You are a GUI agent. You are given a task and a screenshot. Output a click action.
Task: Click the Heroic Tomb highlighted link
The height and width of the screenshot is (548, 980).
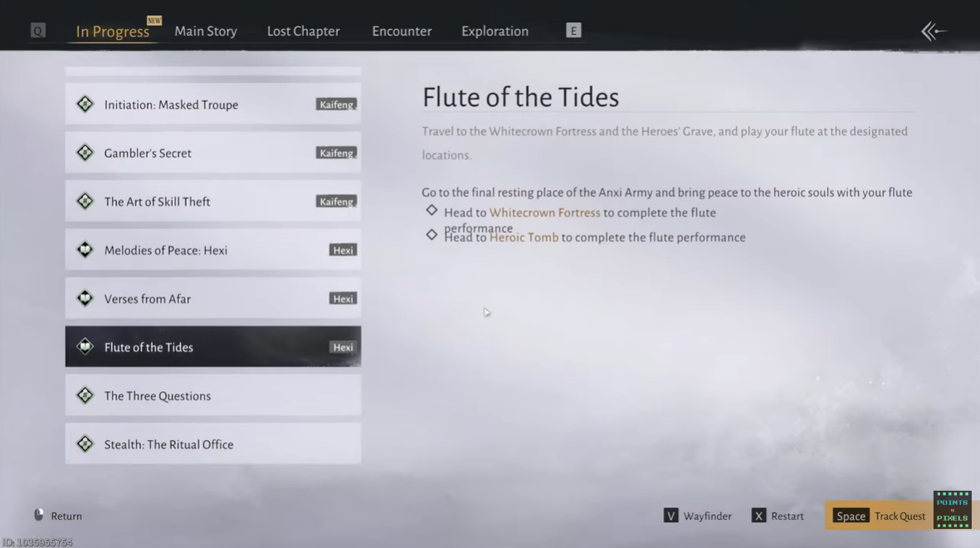(524, 237)
